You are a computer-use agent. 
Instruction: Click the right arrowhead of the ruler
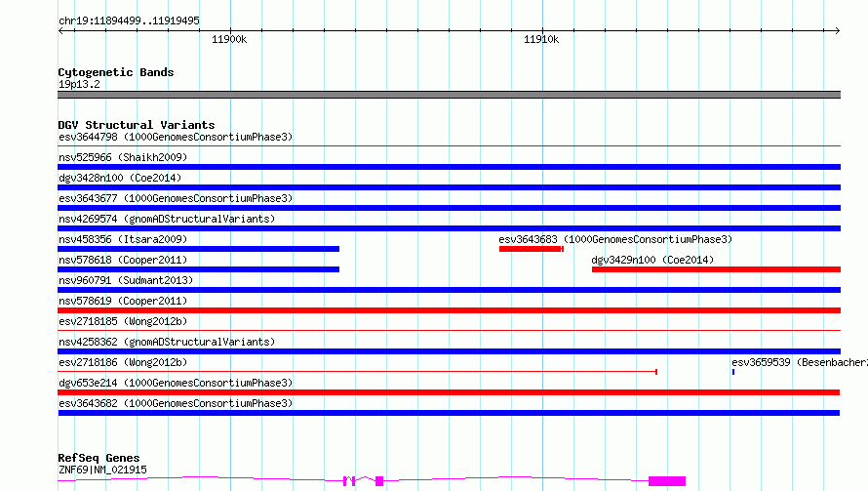(x=838, y=30)
